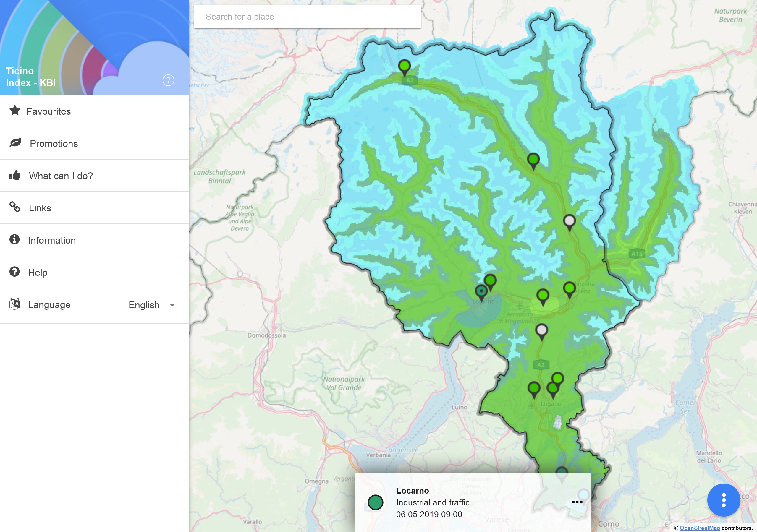The height and width of the screenshot is (532, 757).
Task: Click the Favourites star icon
Action: click(15, 111)
